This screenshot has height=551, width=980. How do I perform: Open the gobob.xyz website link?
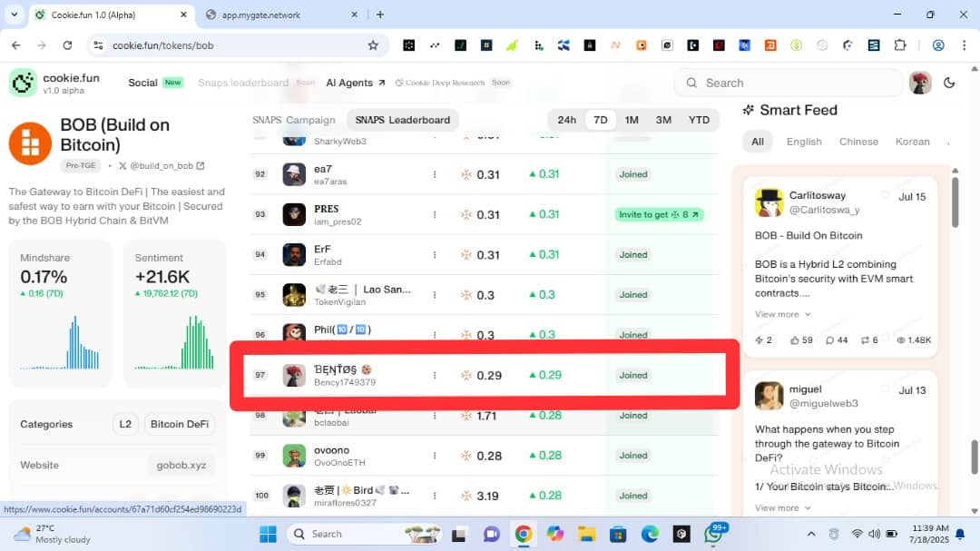(181, 465)
